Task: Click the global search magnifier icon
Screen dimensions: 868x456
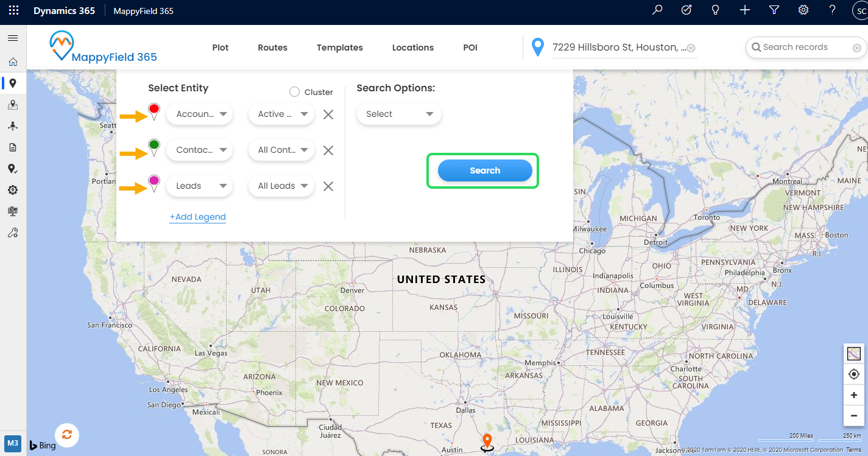Action: click(x=657, y=10)
